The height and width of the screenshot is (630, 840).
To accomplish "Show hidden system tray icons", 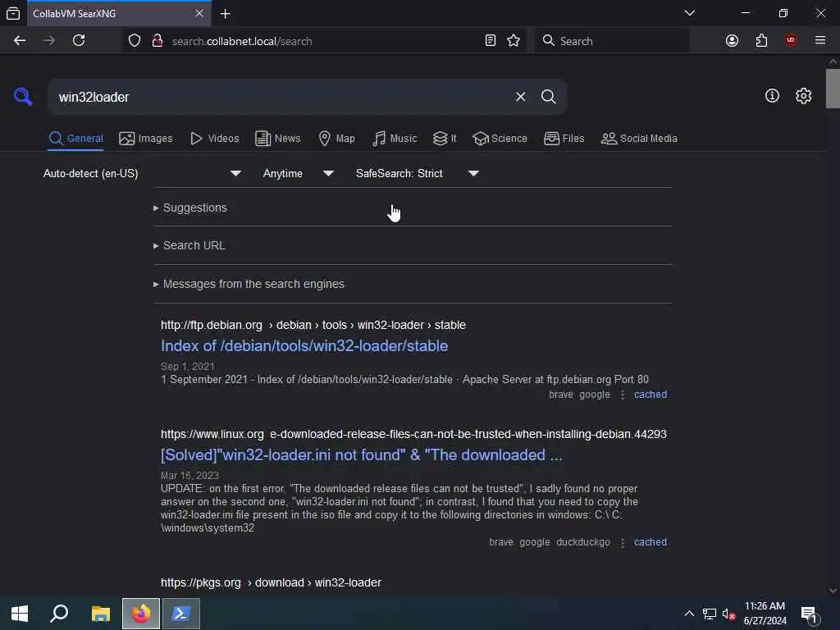I will (x=689, y=614).
